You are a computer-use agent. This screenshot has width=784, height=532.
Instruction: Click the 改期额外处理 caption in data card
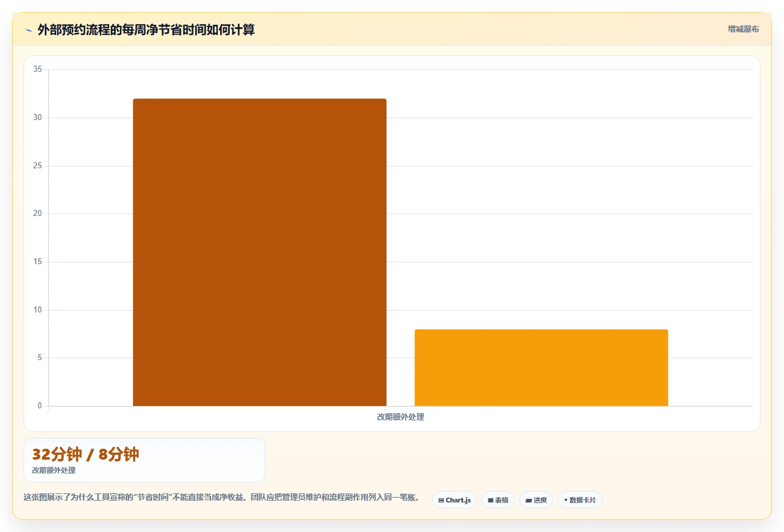click(x=54, y=470)
